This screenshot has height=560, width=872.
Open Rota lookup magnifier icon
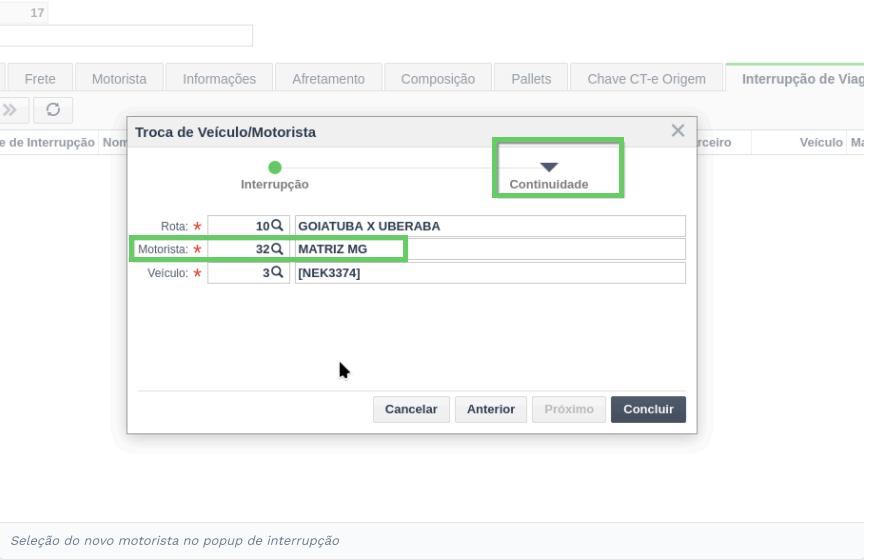tap(277, 225)
